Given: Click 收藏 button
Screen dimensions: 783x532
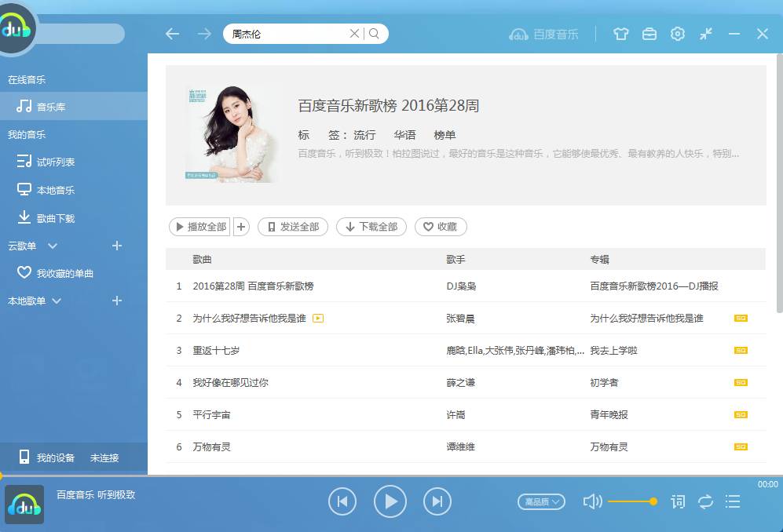Looking at the screenshot, I should click(441, 227).
